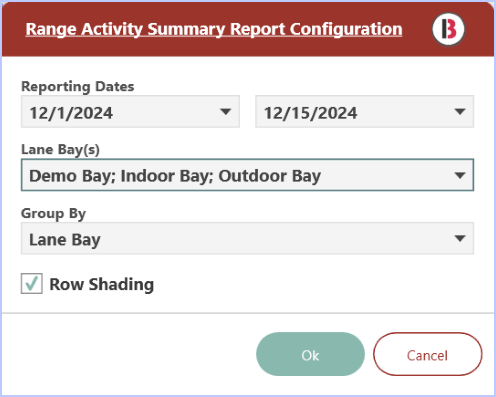Click the red header bar beside the title

[417, 29]
